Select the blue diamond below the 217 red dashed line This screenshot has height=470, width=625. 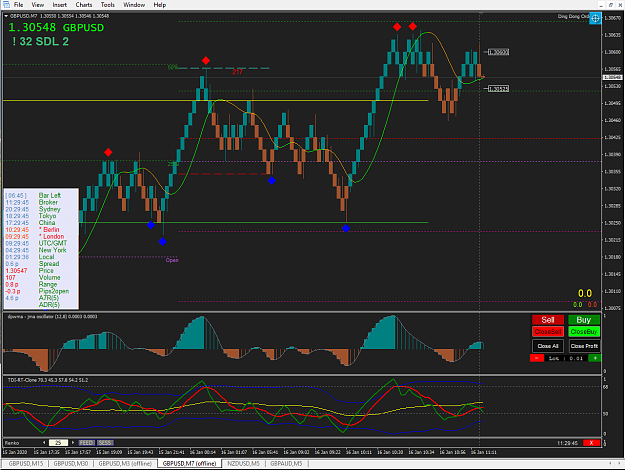click(x=272, y=181)
